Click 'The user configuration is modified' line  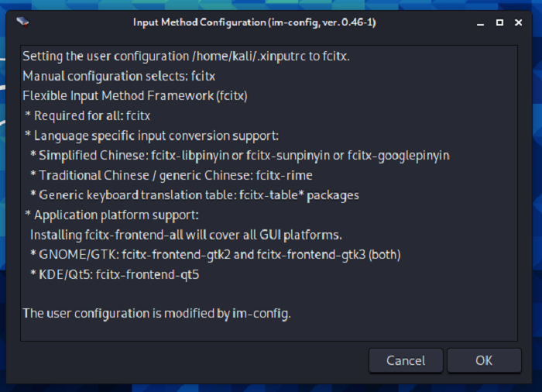[156, 313]
